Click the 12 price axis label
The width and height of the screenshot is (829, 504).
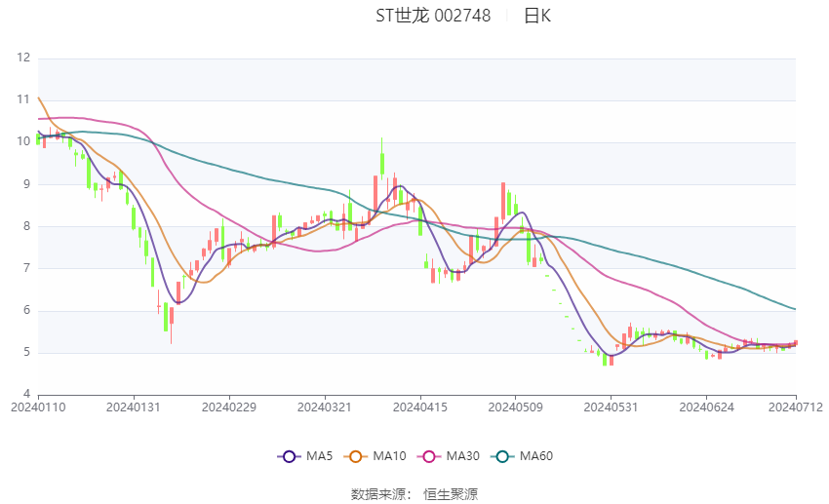[x=23, y=58]
